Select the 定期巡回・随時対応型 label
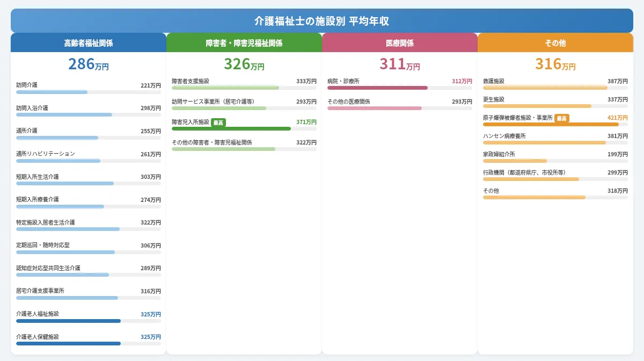The image size is (644, 361). click(x=43, y=246)
